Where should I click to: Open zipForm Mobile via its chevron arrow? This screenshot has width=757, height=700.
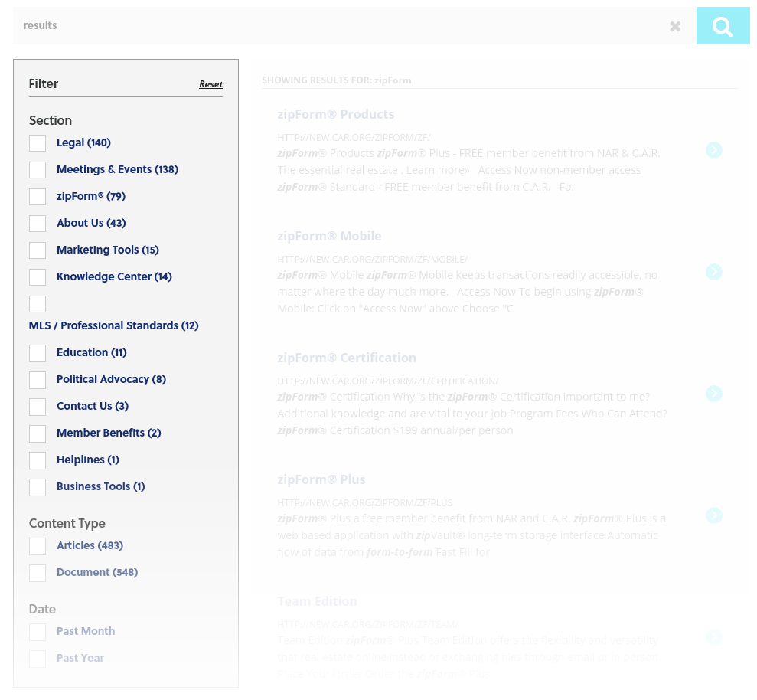713,272
